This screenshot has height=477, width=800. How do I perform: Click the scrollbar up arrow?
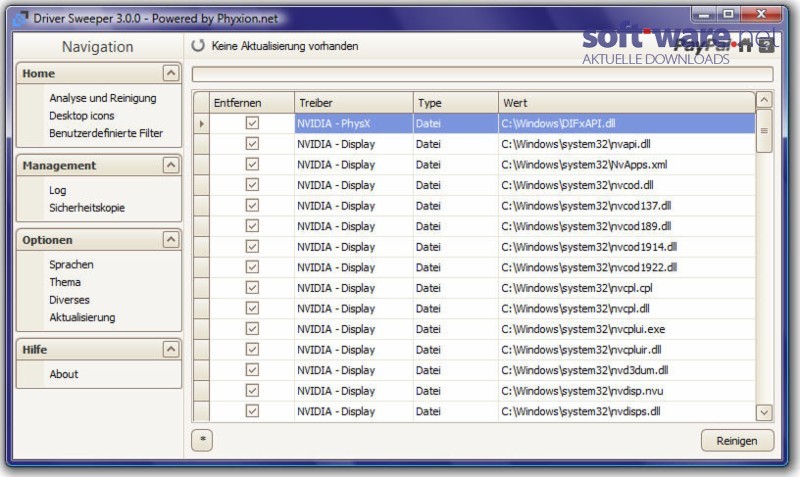coord(764,99)
